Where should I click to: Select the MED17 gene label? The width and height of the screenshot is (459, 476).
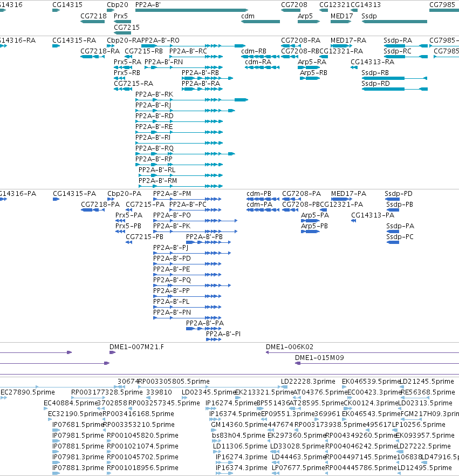[x=341, y=16]
